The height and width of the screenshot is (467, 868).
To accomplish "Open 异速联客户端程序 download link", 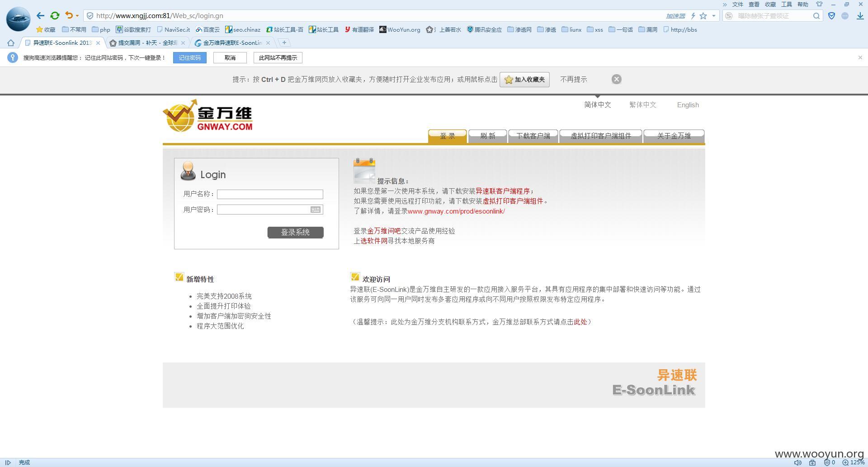I will click(503, 191).
